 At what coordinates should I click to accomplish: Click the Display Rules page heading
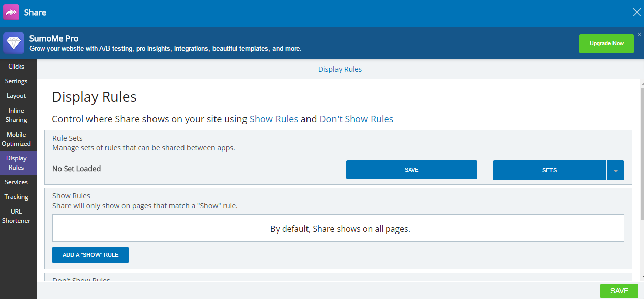pos(95,97)
